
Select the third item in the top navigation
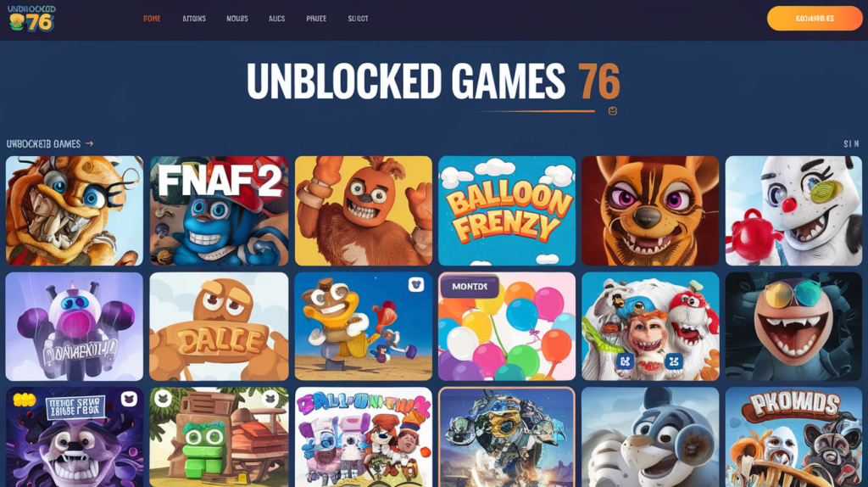237,19
